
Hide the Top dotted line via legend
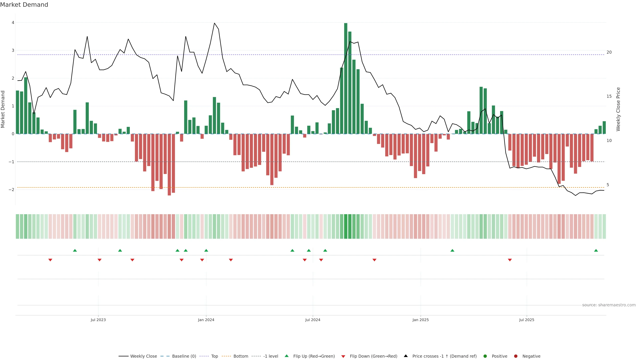pos(214,356)
